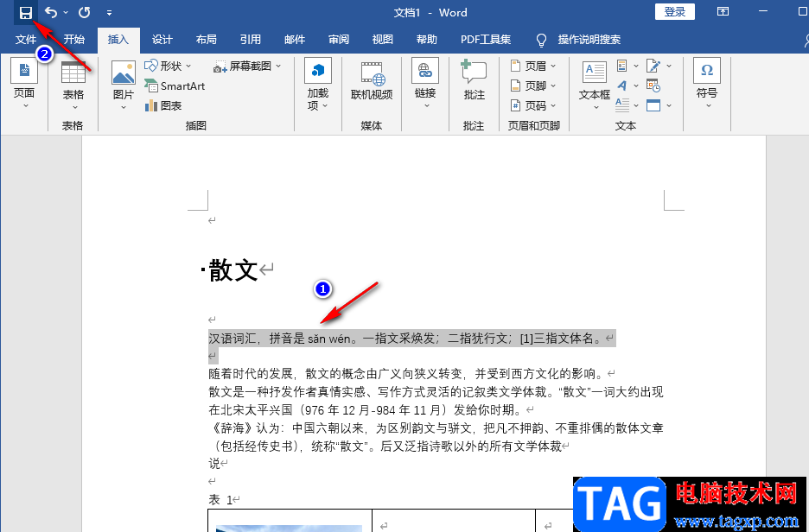Click the 图片 picture icon
Viewport: 809px width, 532px height.
click(x=124, y=73)
